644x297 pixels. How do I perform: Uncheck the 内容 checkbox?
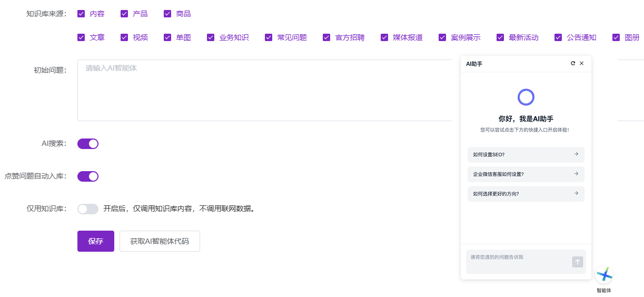tap(81, 14)
